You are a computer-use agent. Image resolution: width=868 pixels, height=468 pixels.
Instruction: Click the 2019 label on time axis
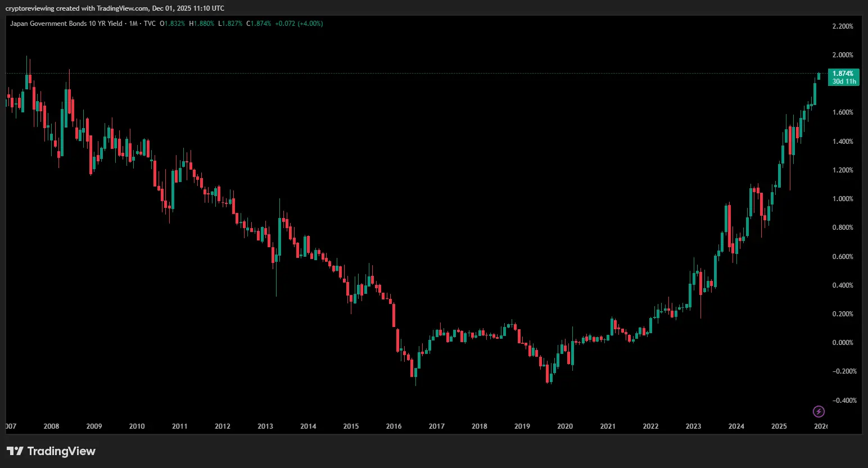pos(522,426)
